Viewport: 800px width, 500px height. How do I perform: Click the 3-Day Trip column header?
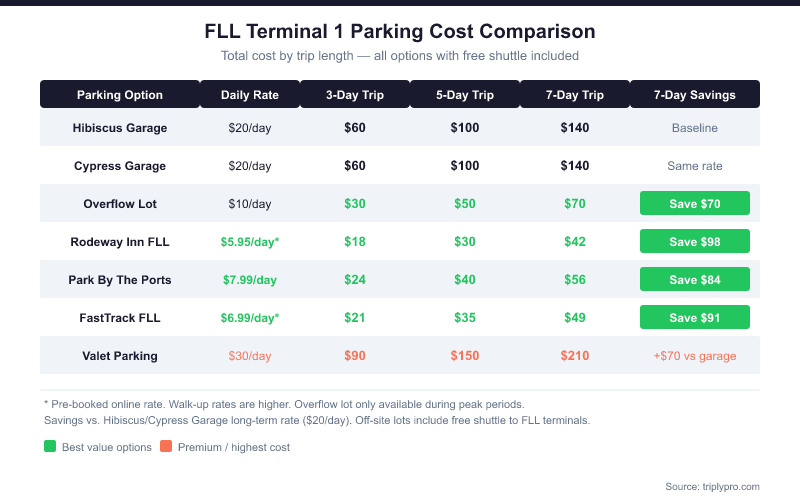tap(355, 95)
